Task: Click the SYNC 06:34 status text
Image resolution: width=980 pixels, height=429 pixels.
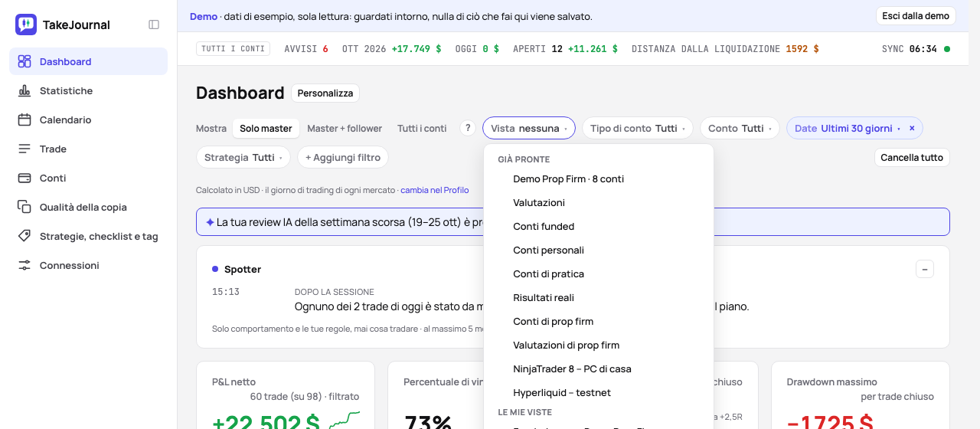Action: (x=910, y=49)
